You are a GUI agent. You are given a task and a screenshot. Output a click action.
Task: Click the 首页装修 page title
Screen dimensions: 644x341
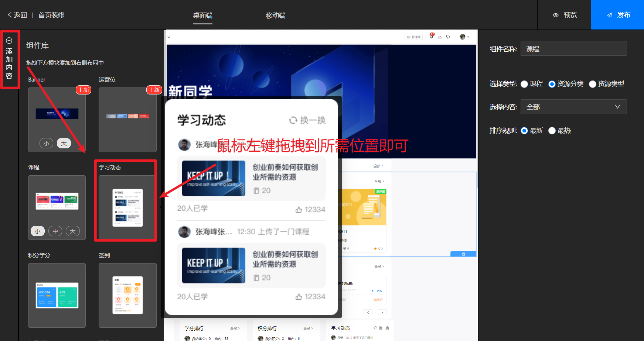click(51, 15)
